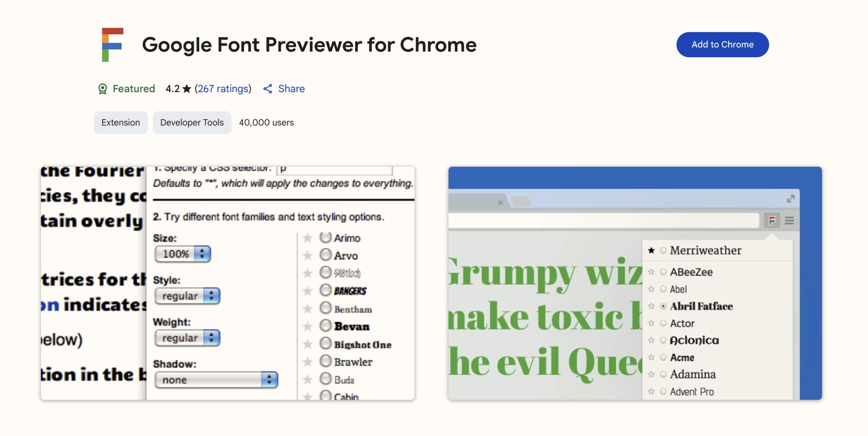868x436 pixels.
Task: Open the Shadow none dropdown
Action: pos(216,380)
